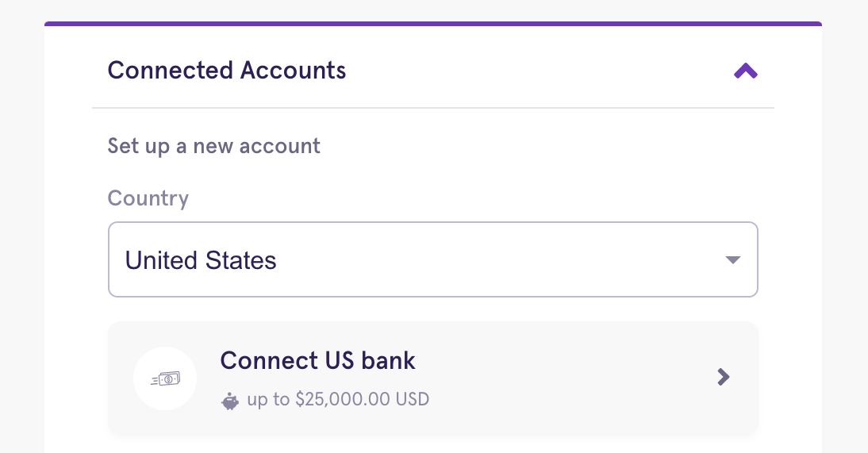Click the cash bills icon circle
The image size is (868, 453).
(165, 378)
